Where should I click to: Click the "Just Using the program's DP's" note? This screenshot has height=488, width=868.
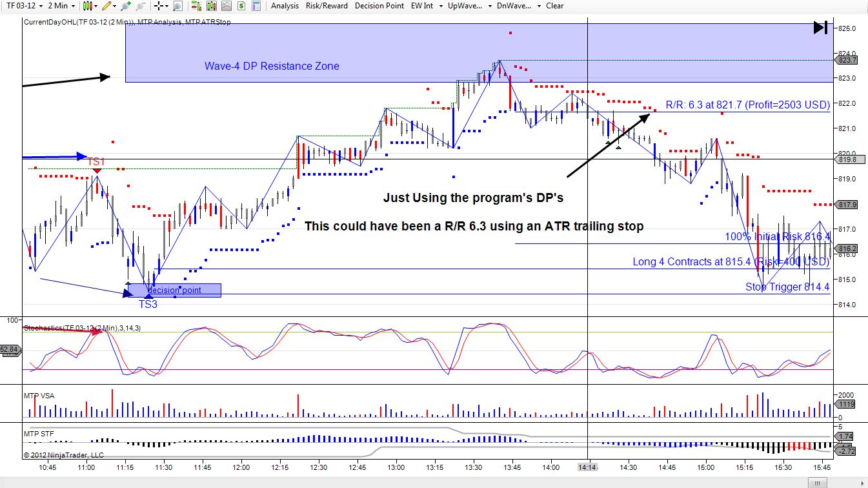474,198
